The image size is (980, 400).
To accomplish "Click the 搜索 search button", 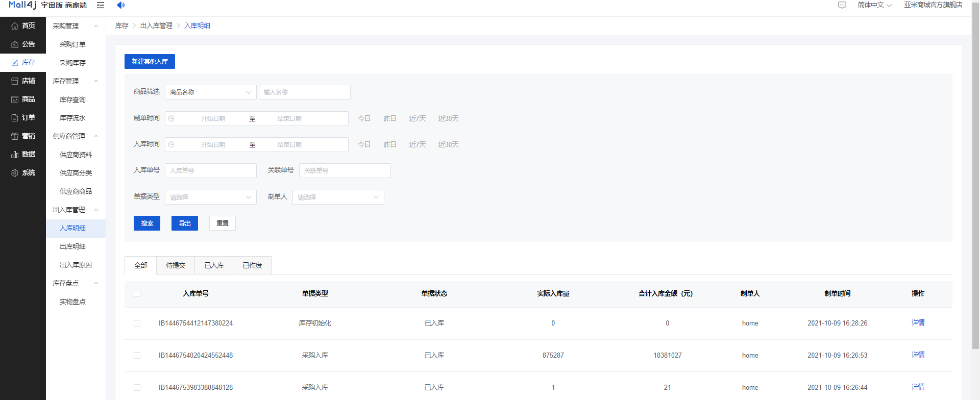I will [x=147, y=223].
